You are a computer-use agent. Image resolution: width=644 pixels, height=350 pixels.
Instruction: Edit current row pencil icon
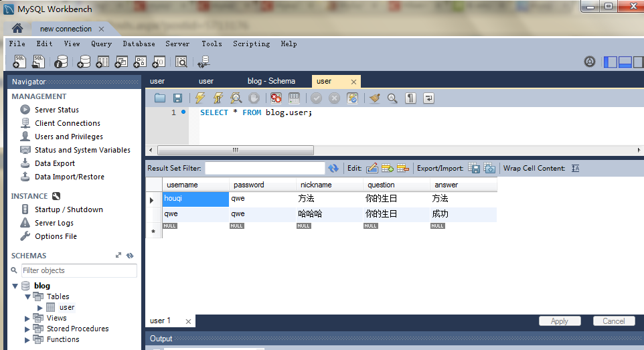(x=372, y=168)
